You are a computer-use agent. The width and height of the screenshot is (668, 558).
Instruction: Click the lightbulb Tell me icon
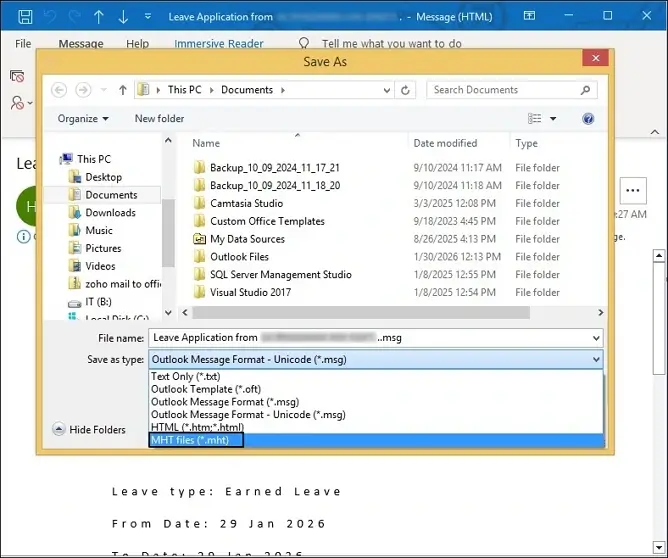(x=304, y=43)
